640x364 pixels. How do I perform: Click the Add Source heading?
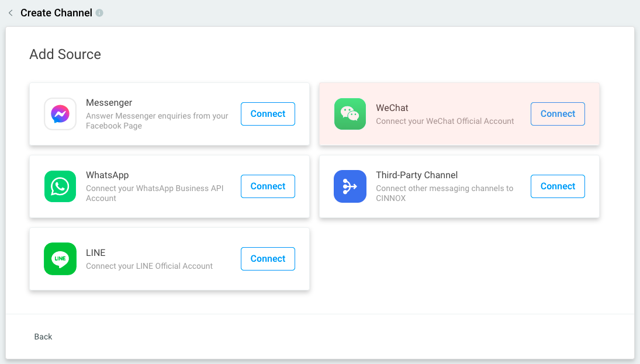coord(65,54)
